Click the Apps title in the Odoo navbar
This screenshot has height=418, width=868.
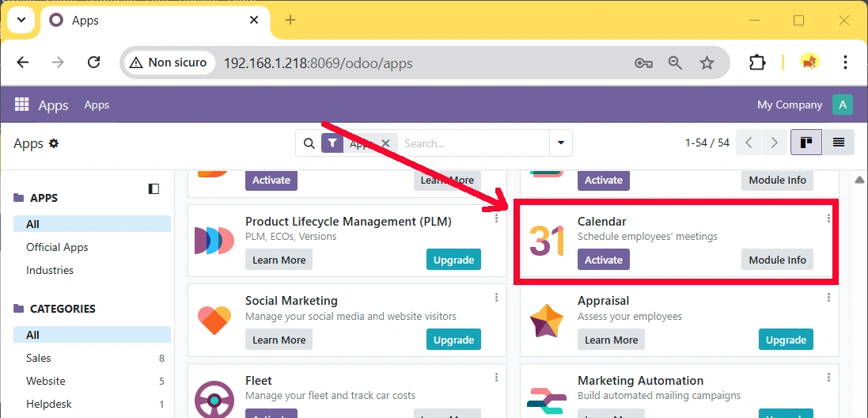point(53,105)
